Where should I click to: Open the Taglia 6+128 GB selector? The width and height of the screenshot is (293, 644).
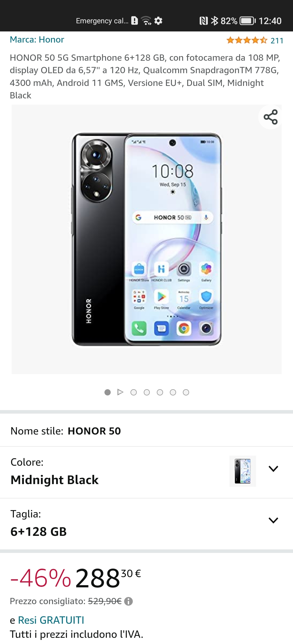146,524
